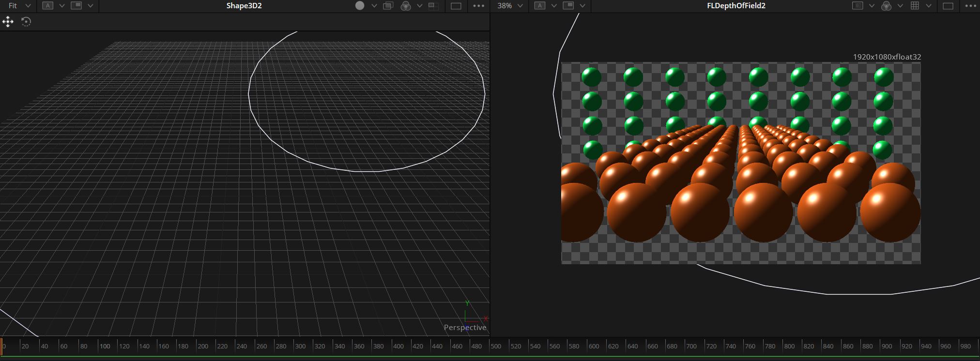This screenshot has height=361, width=980.
Task: Open the 38% zoom dropdown in the FLDepthOfField2 viewer
Action: [510, 6]
